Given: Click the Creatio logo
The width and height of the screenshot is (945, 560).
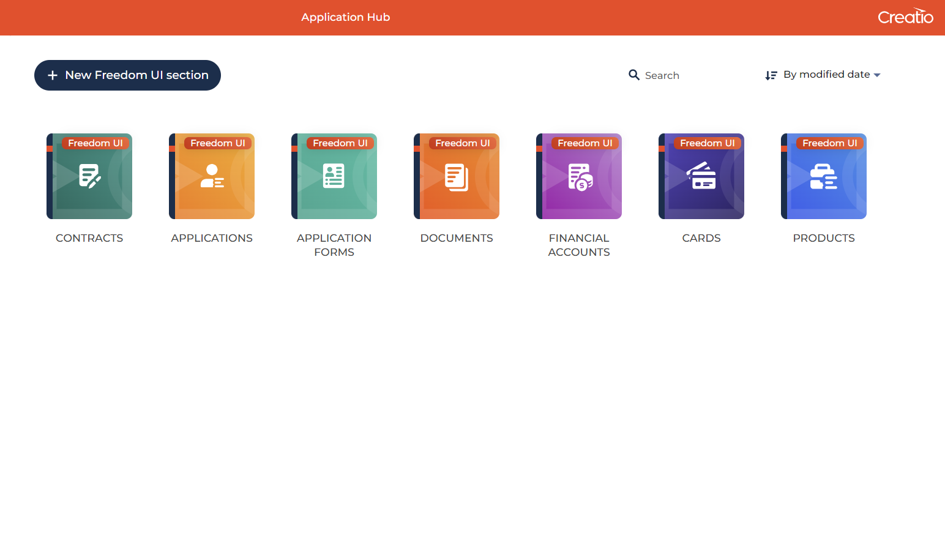Looking at the screenshot, I should pos(905,16).
